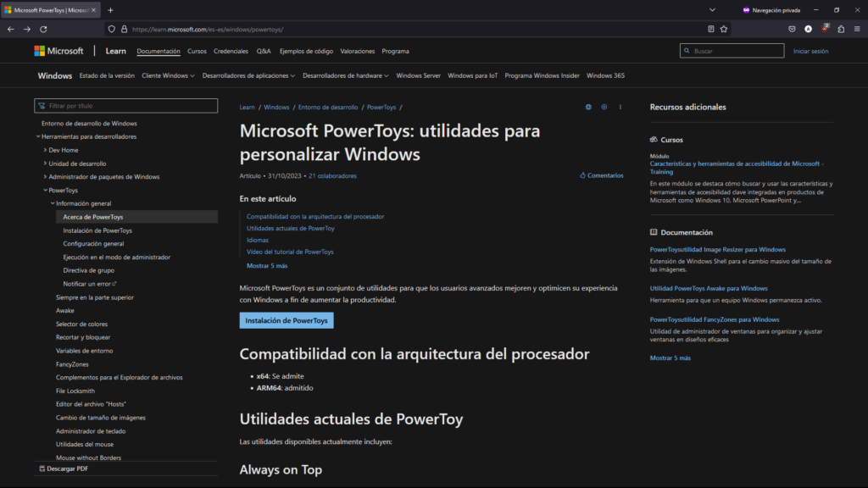
Task: Open a new browser tab
Action: click(x=111, y=10)
